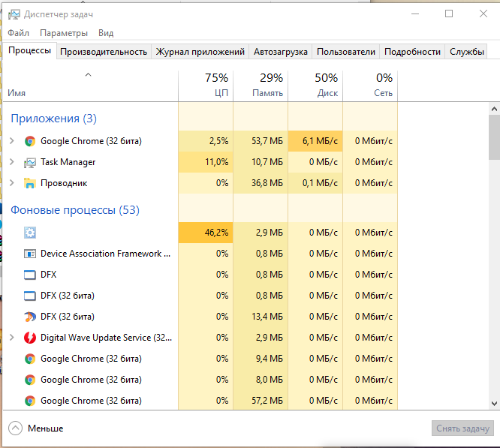Click the 8,0 МБ memory value
500x448 pixels.
[270, 380]
